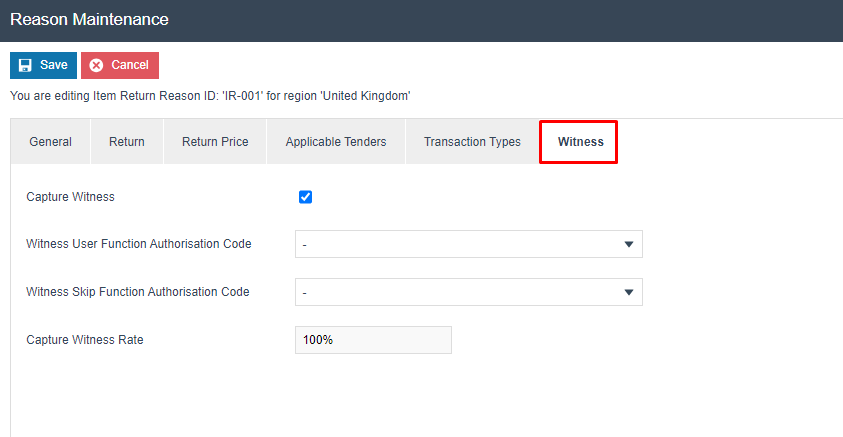Click the Witness User Function Authorisation Code label
The height and width of the screenshot is (437, 843).
(139, 243)
